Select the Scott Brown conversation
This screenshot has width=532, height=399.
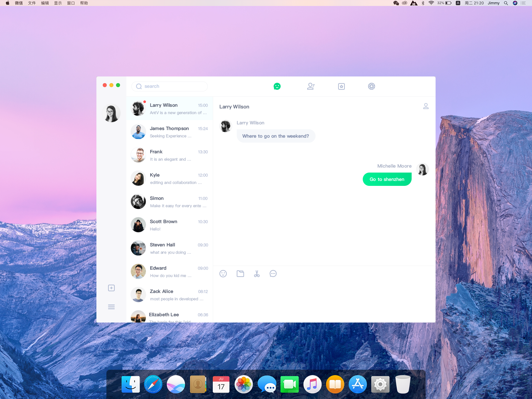[170, 225]
